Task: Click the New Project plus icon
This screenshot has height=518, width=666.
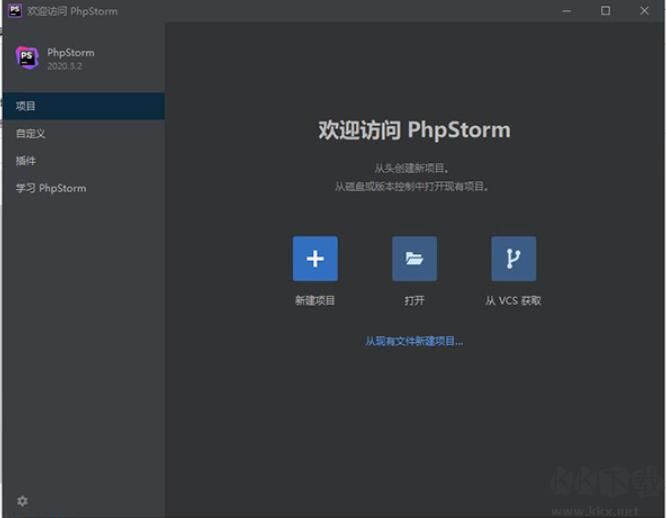Action: tap(315, 259)
